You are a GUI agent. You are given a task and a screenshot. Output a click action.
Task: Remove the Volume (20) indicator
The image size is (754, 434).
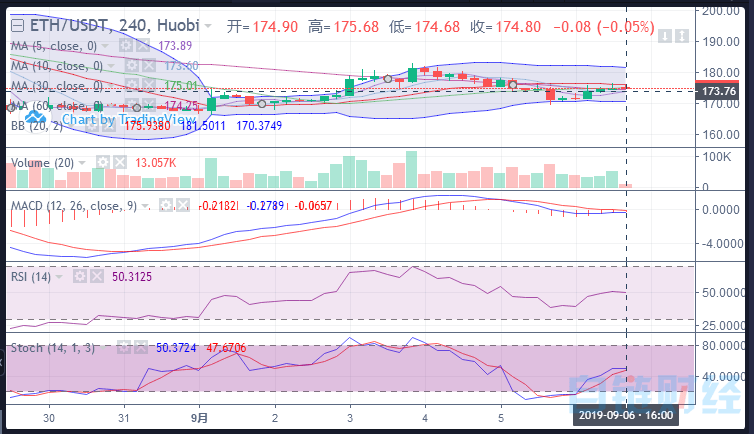tap(120, 162)
